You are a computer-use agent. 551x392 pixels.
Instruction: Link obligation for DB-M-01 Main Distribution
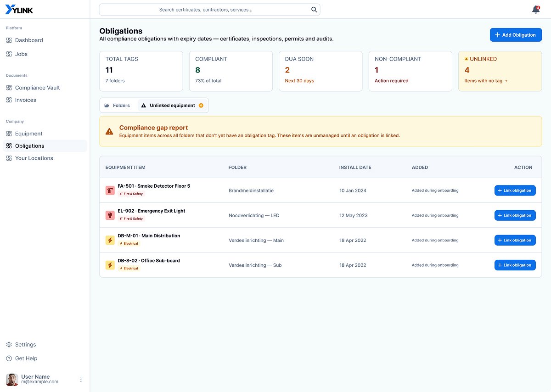point(515,240)
